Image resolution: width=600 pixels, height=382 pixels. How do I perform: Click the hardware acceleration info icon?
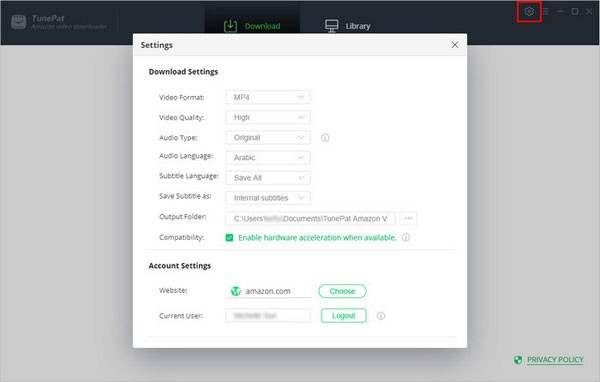click(x=406, y=237)
